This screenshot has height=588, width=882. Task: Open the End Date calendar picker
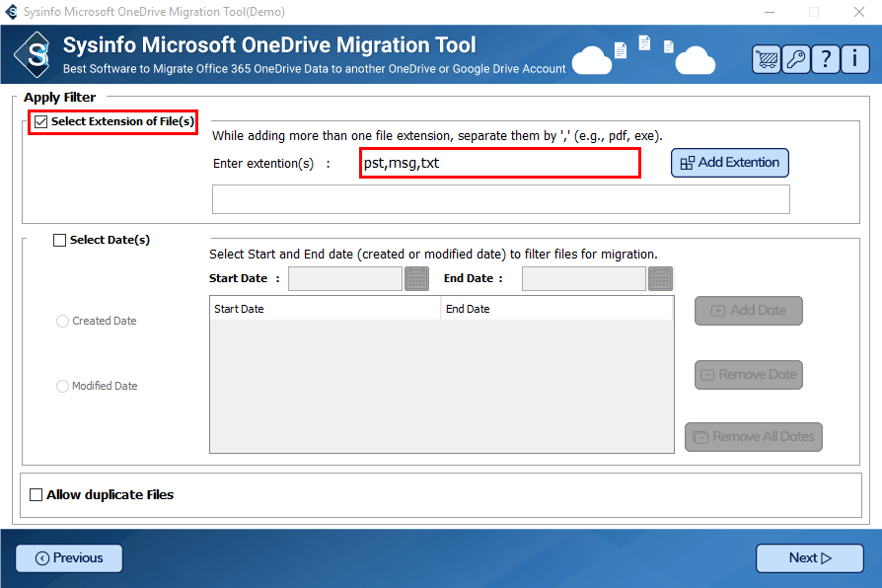660,279
